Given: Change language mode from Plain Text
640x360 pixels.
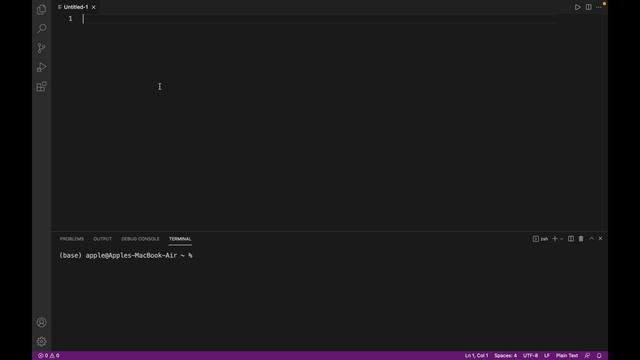Looking at the screenshot, I should pyautogui.click(x=567, y=356).
